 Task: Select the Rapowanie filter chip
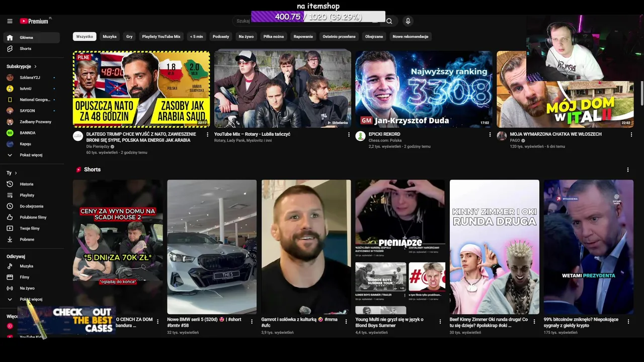[303, 37]
